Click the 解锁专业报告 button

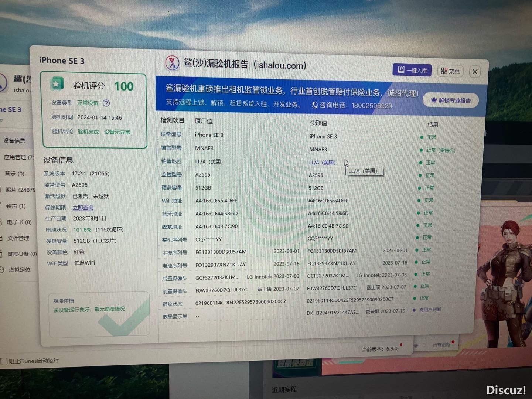tap(451, 100)
